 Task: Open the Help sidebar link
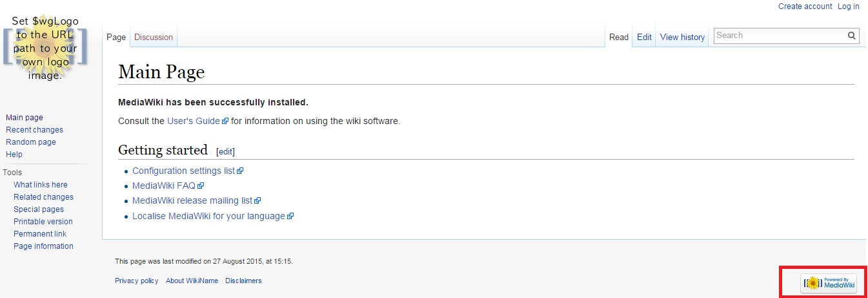coord(14,154)
